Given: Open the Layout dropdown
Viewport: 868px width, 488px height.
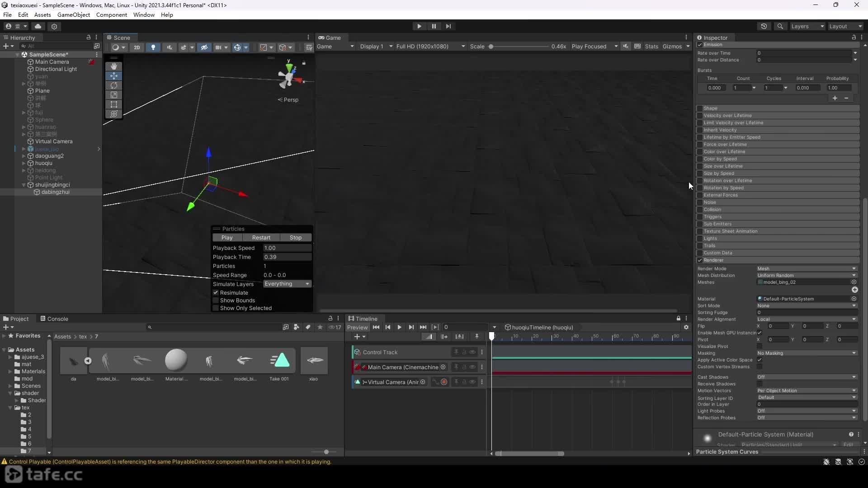Looking at the screenshot, I should pyautogui.click(x=845, y=26).
